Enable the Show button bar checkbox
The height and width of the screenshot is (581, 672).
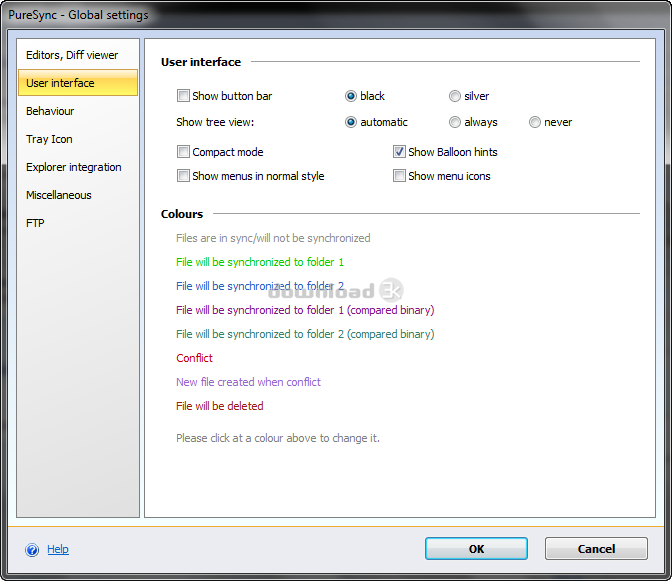click(183, 96)
